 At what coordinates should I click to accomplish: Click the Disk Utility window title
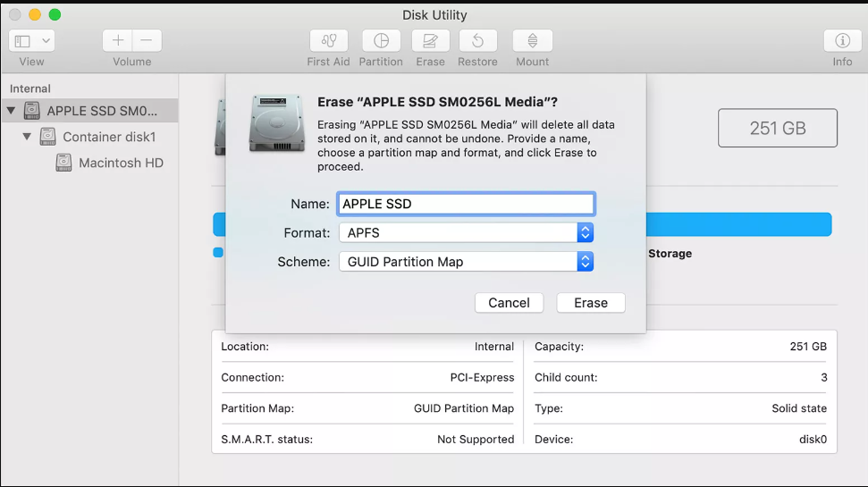(x=434, y=15)
